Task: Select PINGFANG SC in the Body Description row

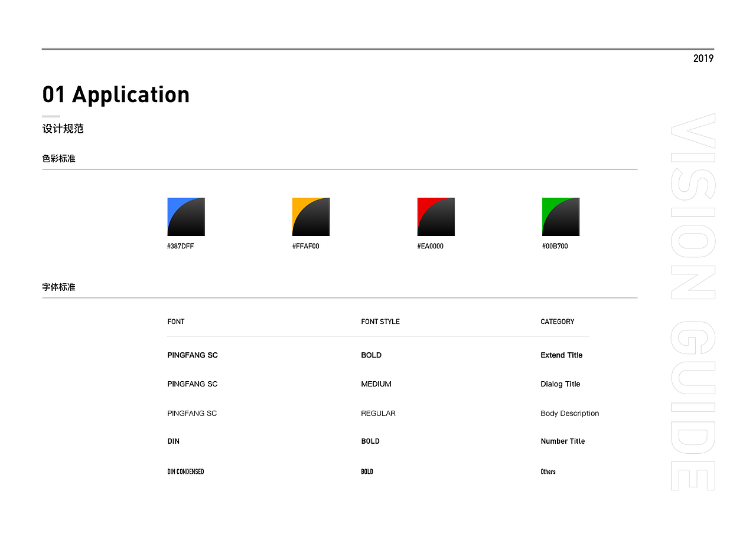Action: coord(192,414)
